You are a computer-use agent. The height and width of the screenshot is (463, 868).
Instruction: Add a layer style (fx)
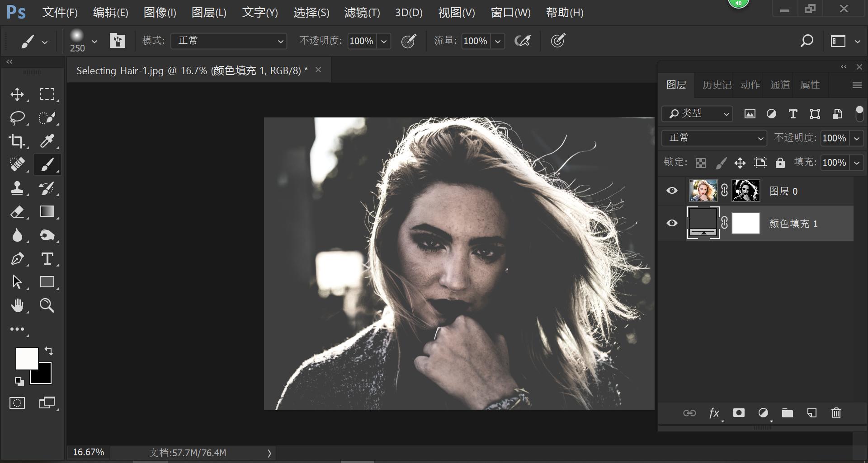click(x=714, y=413)
